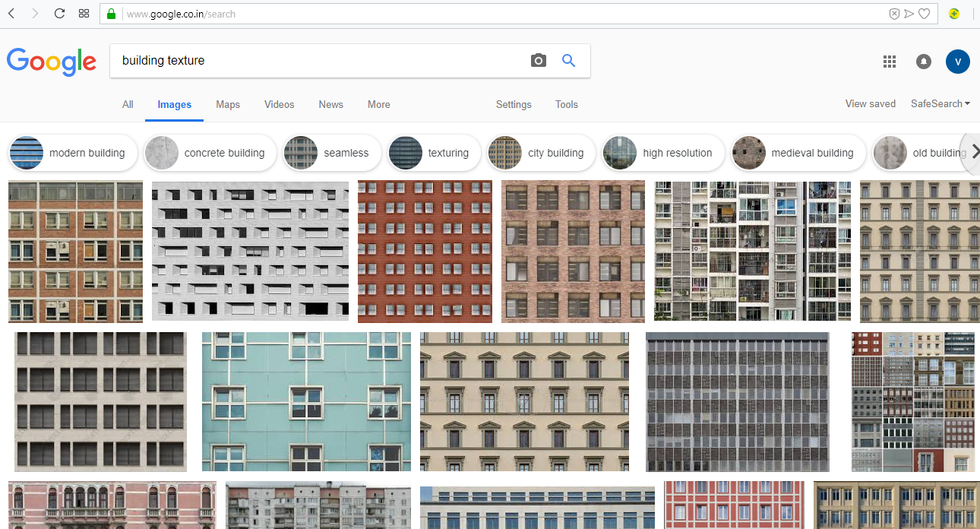
Task: Filter by modern building chip
Action: pyautogui.click(x=73, y=153)
